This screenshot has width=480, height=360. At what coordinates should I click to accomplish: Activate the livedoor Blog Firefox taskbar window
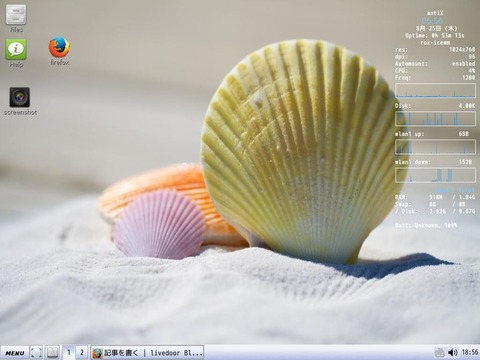pos(147,352)
